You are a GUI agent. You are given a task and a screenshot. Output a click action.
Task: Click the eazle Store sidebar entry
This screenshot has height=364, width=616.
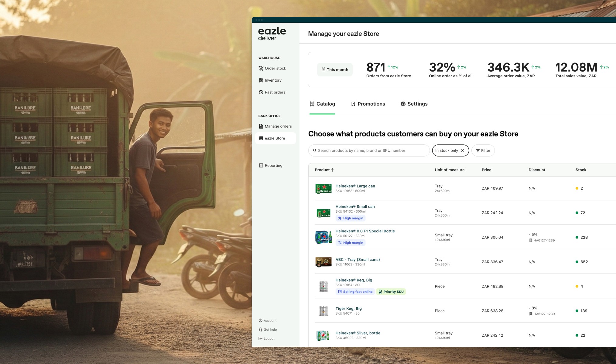[x=275, y=138]
